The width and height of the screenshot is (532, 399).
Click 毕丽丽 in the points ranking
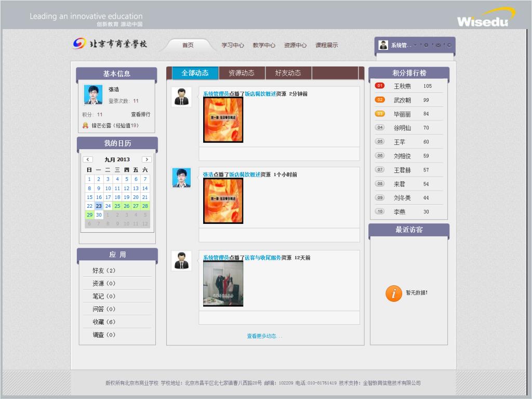click(x=403, y=114)
